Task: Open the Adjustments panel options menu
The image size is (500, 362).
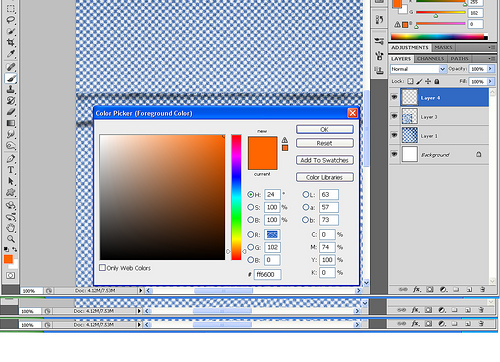Action: pos(491,47)
